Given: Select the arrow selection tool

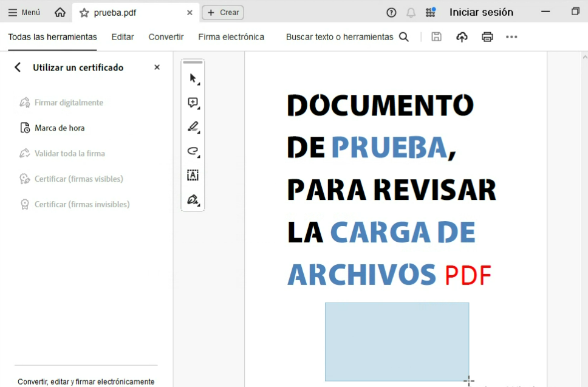Looking at the screenshot, I should (193, 78).
